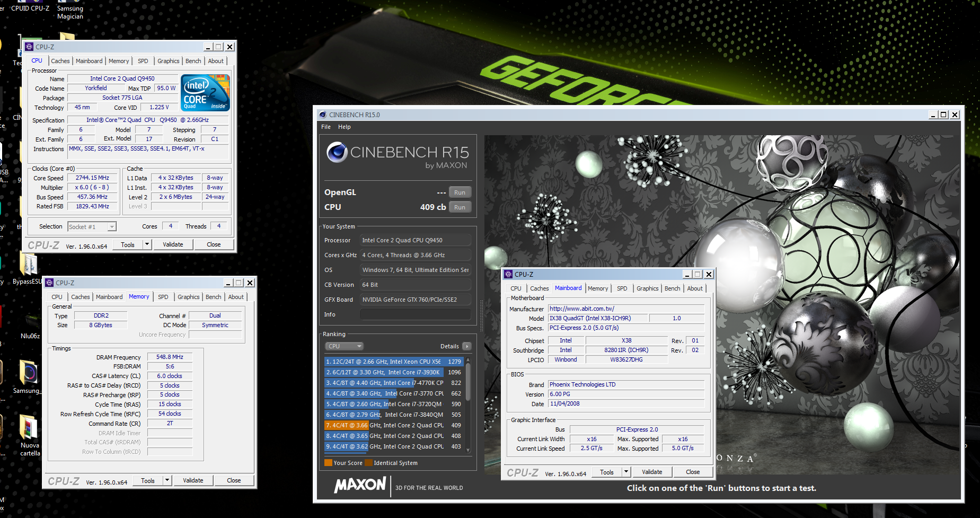Click the Multiplier value x 6.0

click(x=92, y=187)
